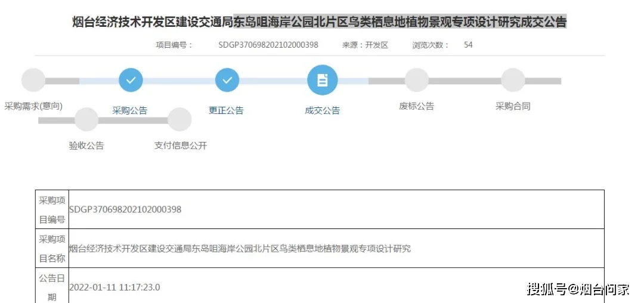Open the 采购合同 step label
Screen dimensions: 644x303
coord(513,107)
